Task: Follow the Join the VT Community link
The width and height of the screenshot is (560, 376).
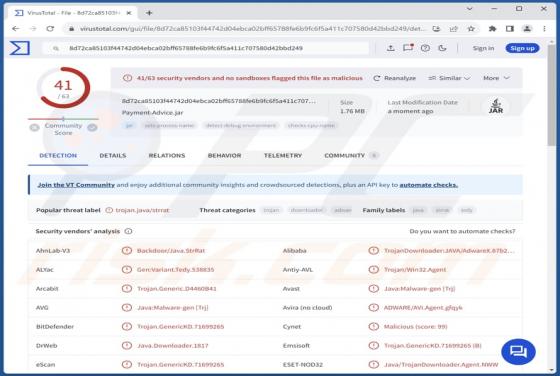Action: click(x=76, y=185)
